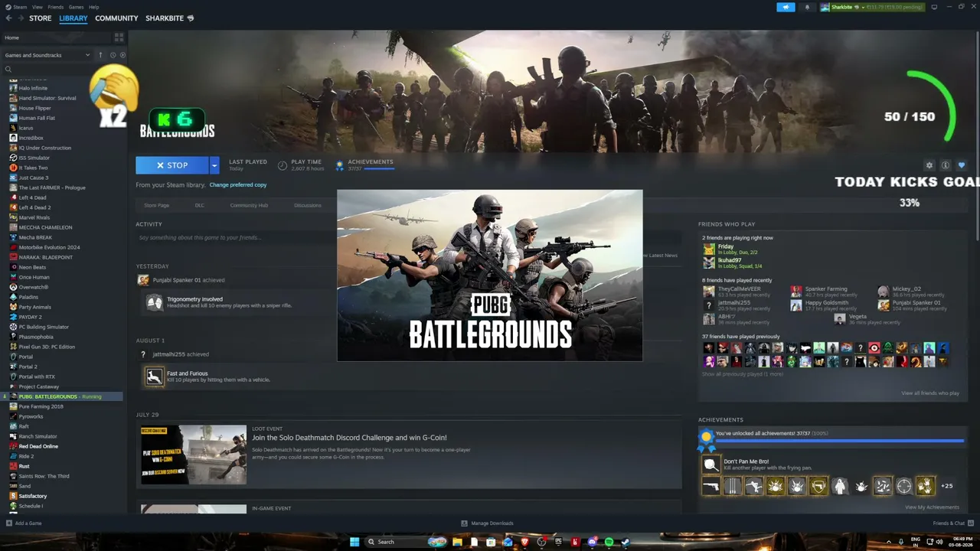The width and height of the screenshot is (980, 551).
Task: Click the sort ascending arrow in the library filter
Action: pyautogui.click(x=100, y=55)
